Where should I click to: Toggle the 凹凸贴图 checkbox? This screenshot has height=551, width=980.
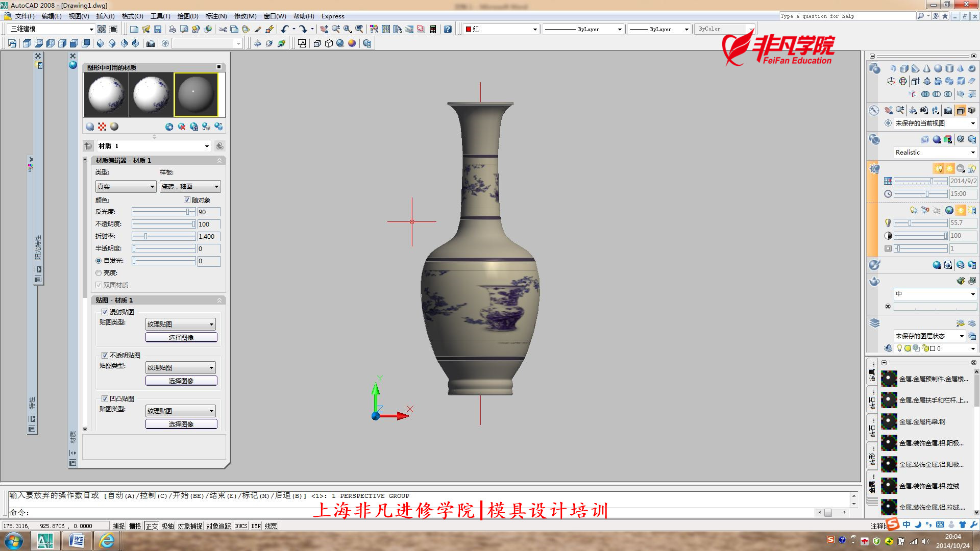105,398
